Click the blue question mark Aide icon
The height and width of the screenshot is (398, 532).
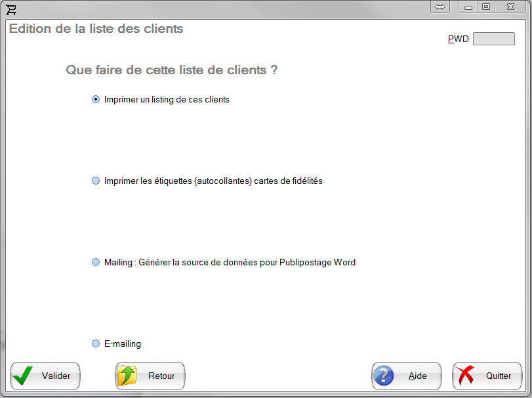(384, 376)
